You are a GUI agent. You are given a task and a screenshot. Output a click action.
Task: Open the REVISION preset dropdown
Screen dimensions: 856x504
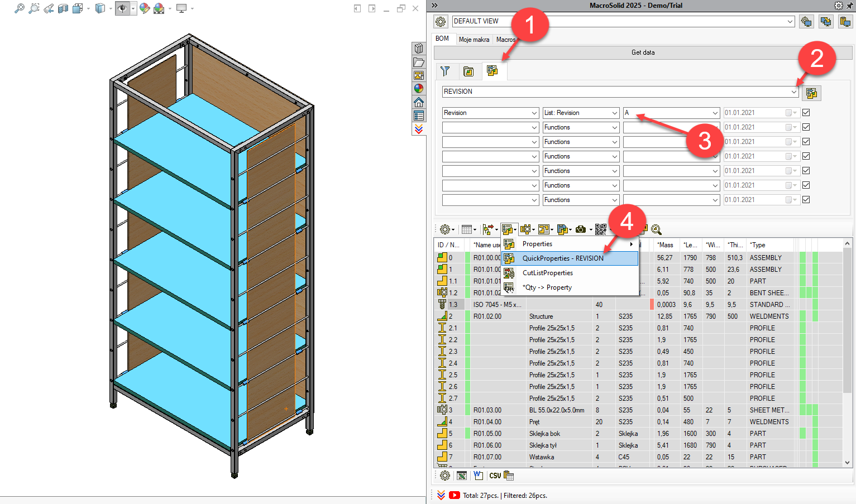point(794,92)
